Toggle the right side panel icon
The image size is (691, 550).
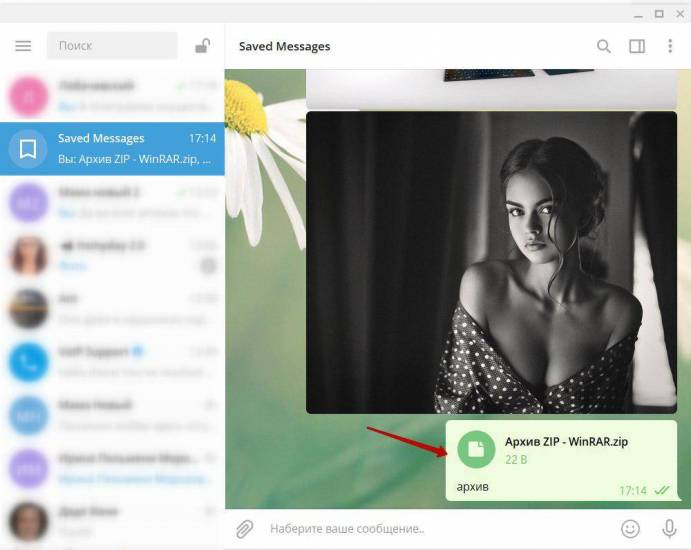pos(636,46)
